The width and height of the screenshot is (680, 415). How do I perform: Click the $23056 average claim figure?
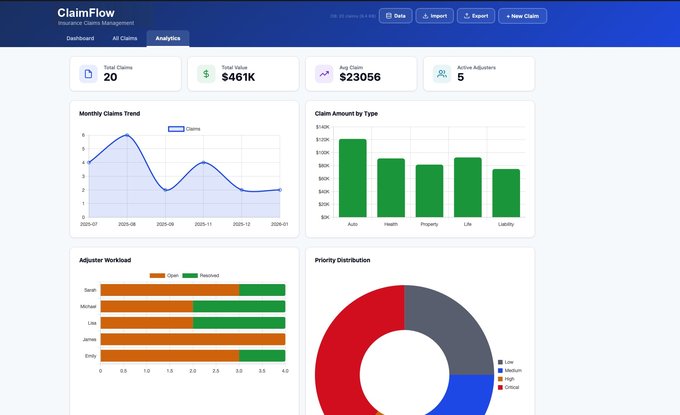point(360,77)
